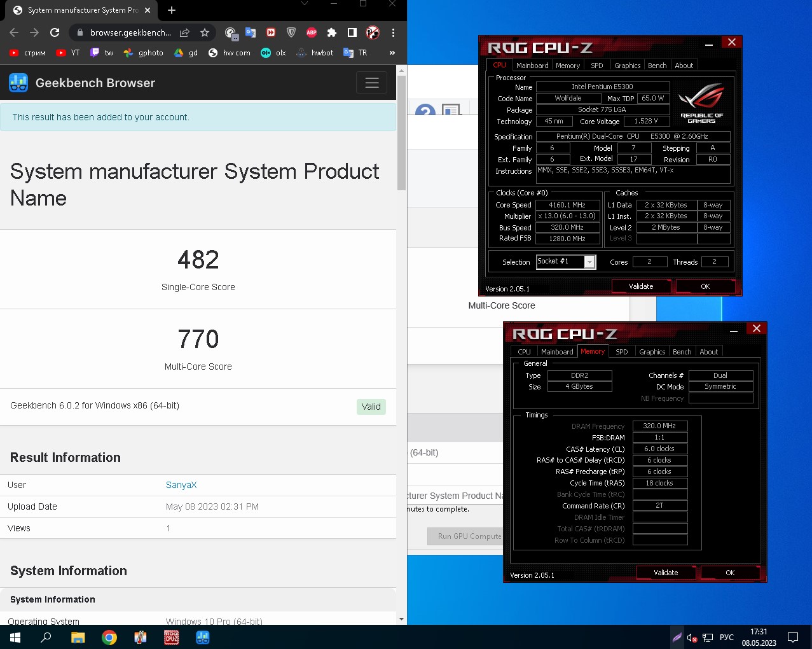The width and height of the screenshot is (812, 649).
Task: Go back in Chrome browser
Action: coord(14,32)
